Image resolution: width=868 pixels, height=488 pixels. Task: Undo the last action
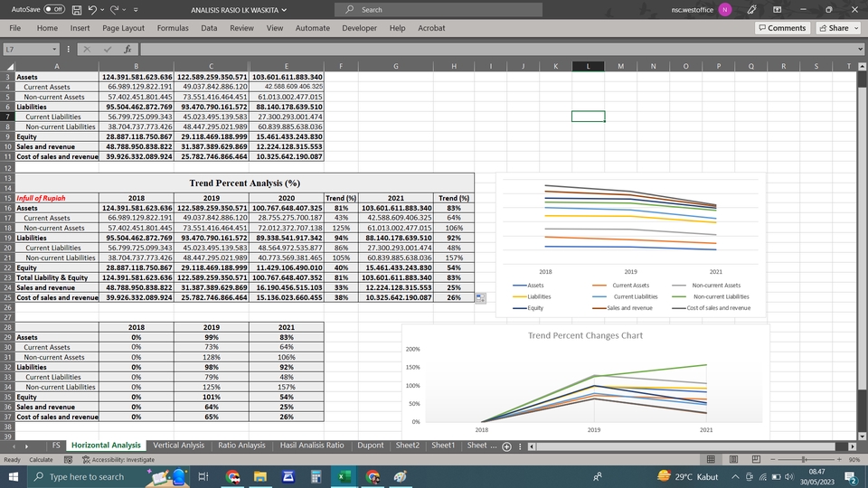92,9
